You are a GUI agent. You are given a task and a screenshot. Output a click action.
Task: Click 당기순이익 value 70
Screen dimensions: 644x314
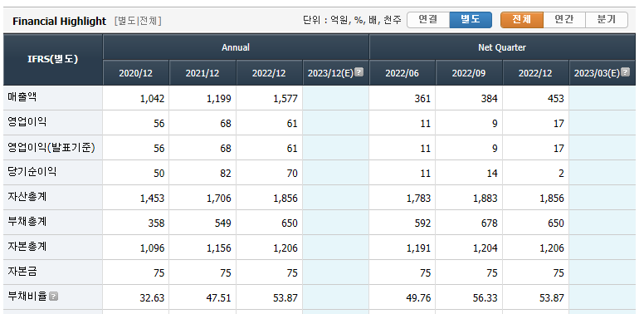tap(292, 174)
